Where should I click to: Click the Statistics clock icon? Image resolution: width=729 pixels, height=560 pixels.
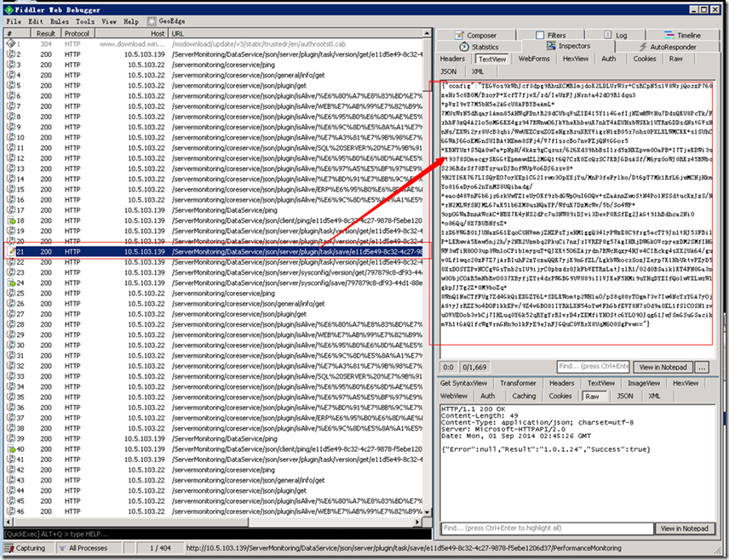coord(464,47)
